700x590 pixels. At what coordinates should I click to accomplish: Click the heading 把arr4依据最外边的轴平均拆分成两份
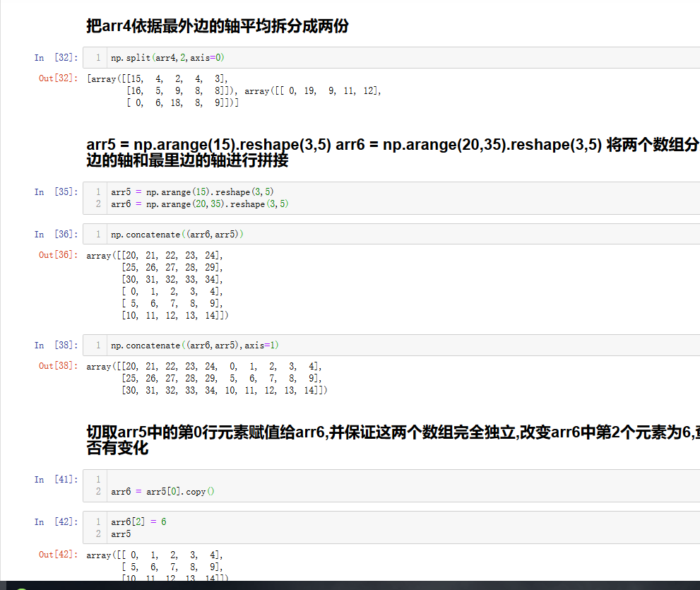click(x=218, y=26)
